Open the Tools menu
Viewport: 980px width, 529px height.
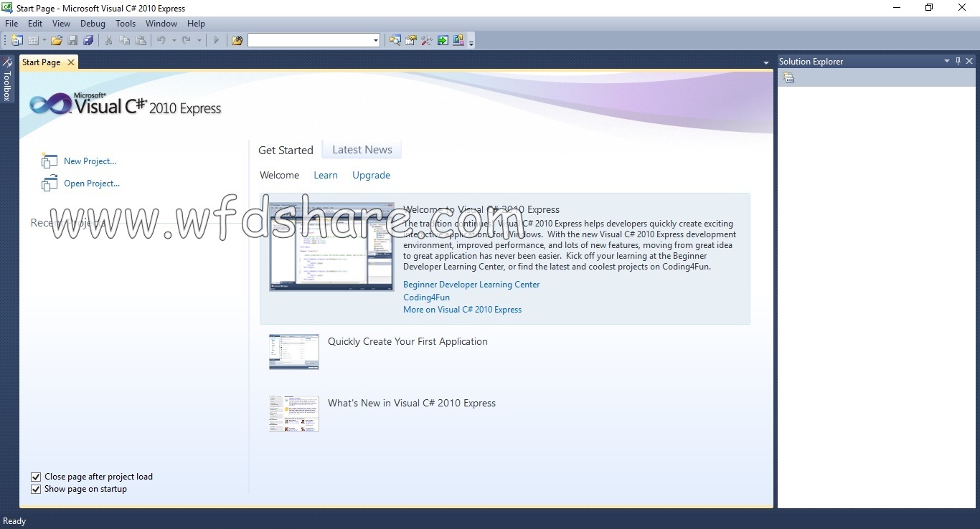coord(126,24)
